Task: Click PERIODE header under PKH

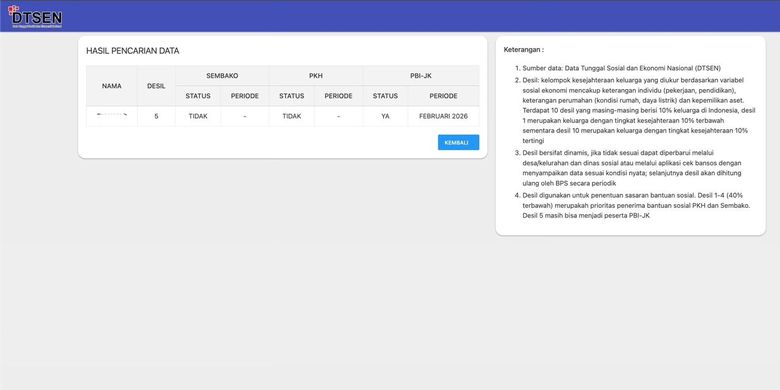Action: (338, 96)
